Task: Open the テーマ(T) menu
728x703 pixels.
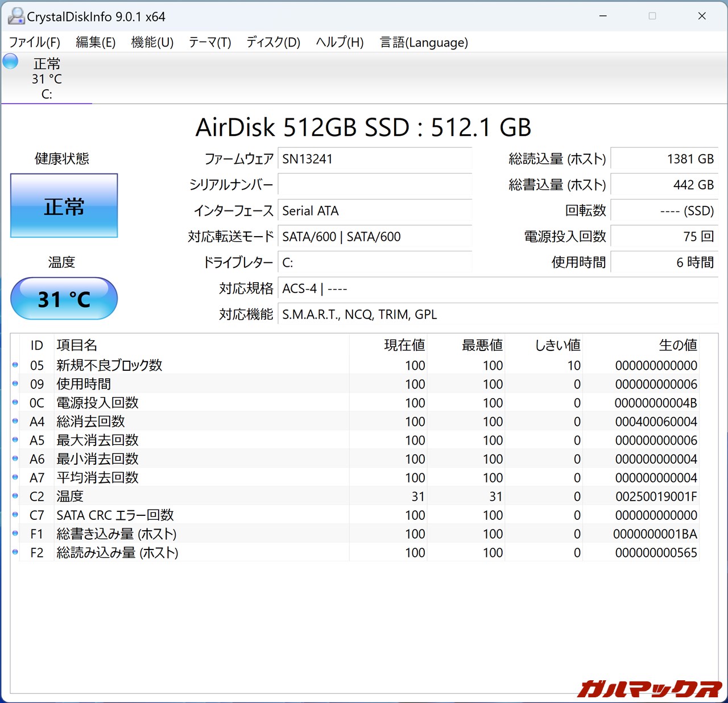Action: pyautogui.click(x=210, y=43)
